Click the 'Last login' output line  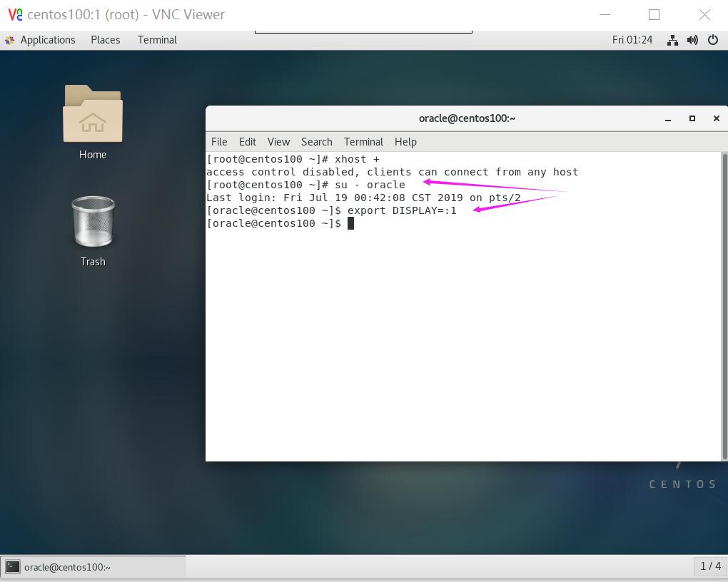pos(363,198)
